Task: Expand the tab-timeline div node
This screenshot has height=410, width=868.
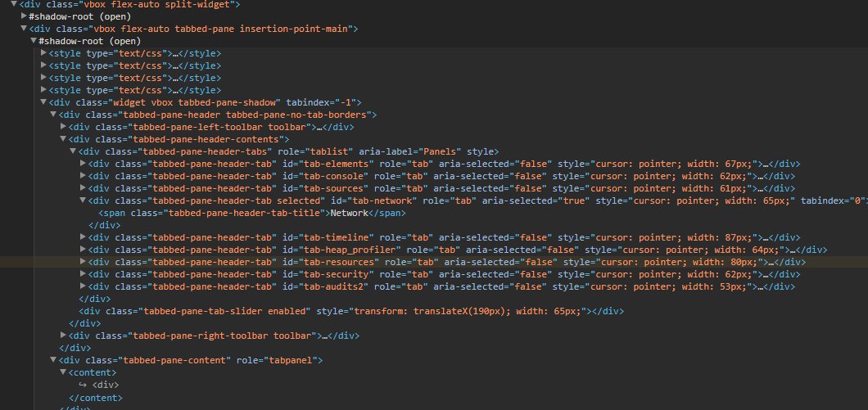Action: click(x=83, y=237)
